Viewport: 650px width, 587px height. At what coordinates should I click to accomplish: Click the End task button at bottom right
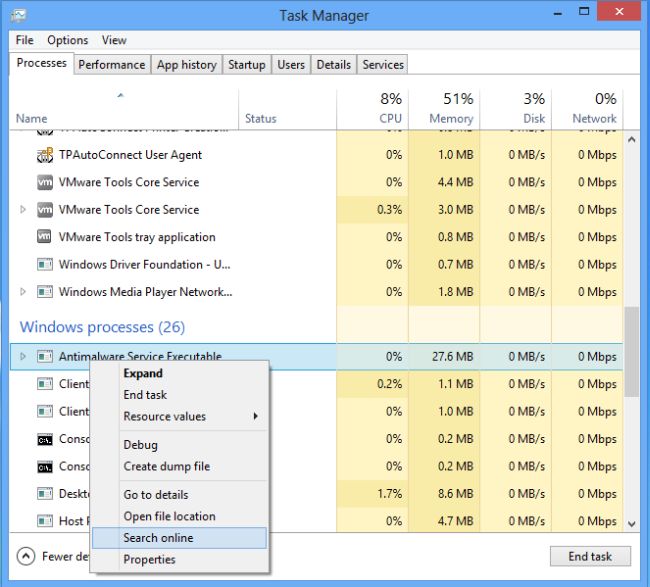click(590, 556)
